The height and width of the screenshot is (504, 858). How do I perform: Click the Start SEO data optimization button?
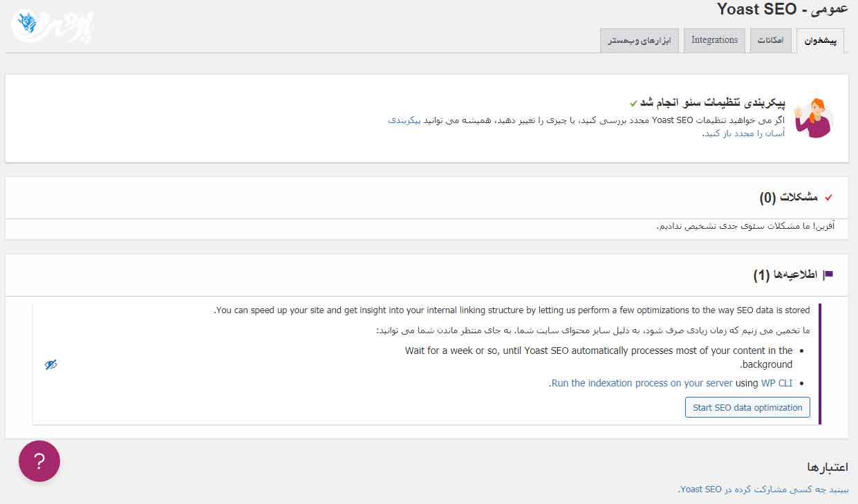pos(747,407)
